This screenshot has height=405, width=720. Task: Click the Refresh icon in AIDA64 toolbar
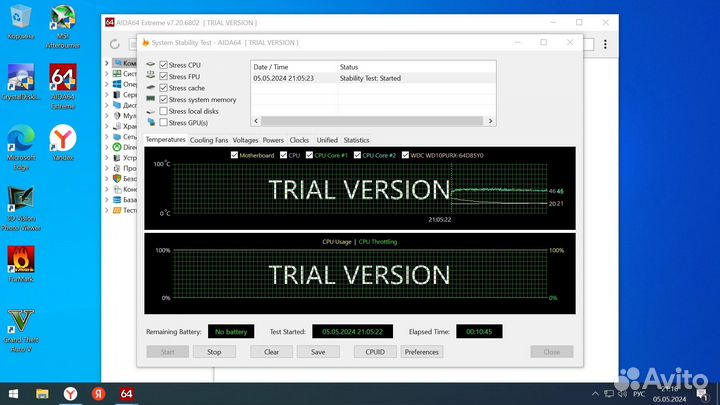coord(115,44)
